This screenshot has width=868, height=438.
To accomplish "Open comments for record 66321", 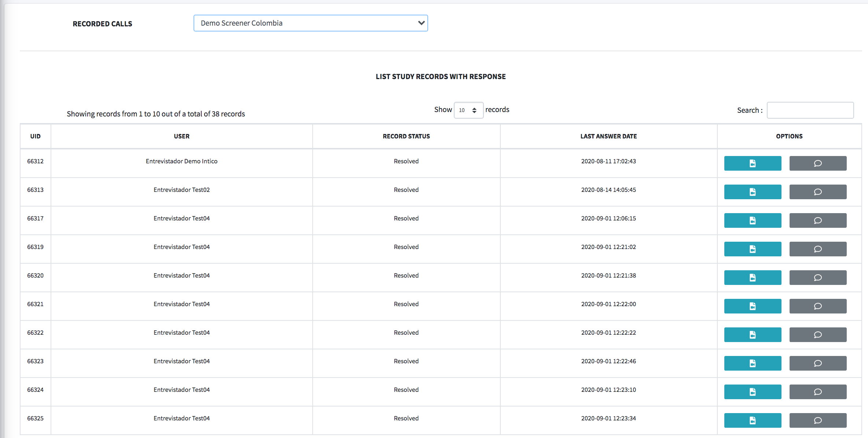I will tap(818, 306).
